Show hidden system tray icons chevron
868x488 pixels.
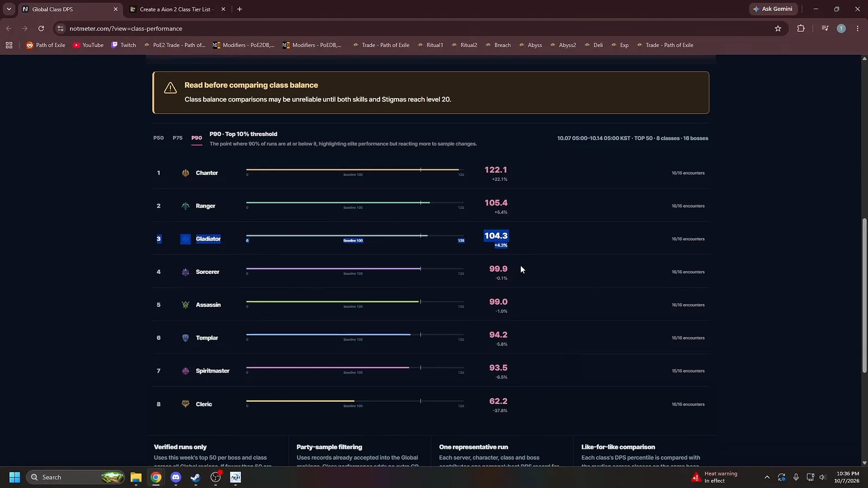pos(767,477)
